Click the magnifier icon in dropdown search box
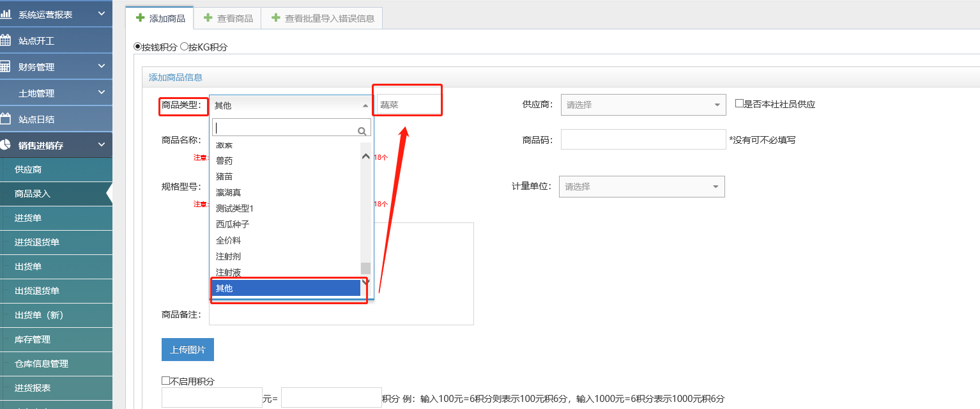 click(x=362, y=131)
